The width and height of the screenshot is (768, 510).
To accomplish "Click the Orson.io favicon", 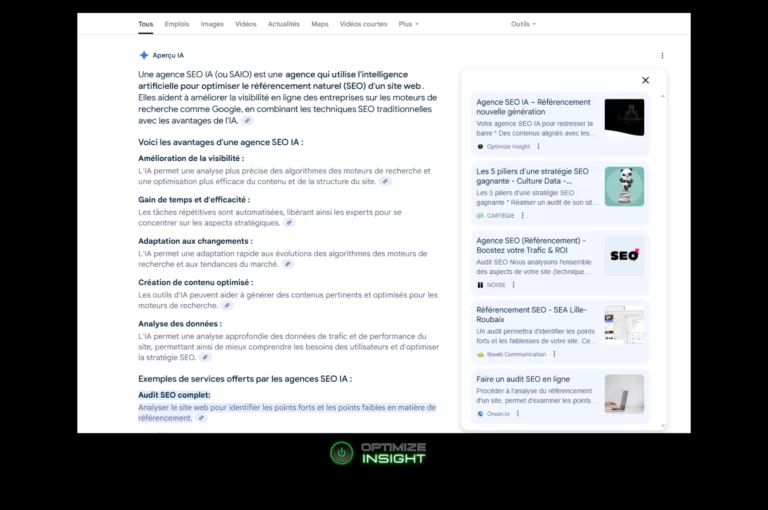I will click(480, 414).
